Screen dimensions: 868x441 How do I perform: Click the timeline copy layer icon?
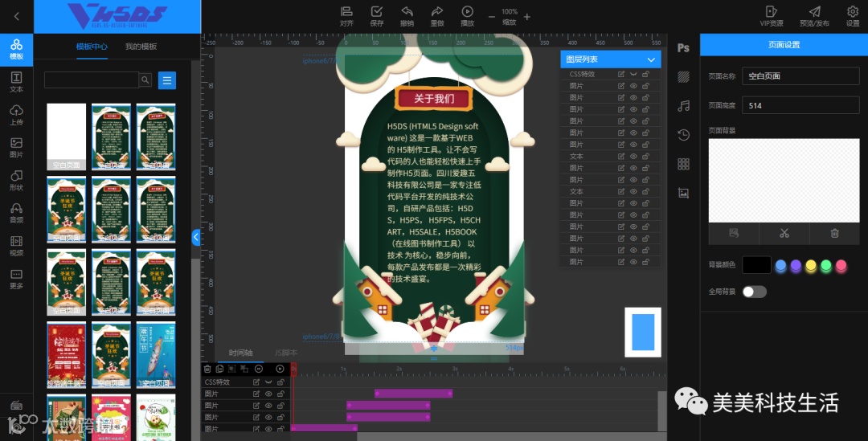tap(219, 369)
